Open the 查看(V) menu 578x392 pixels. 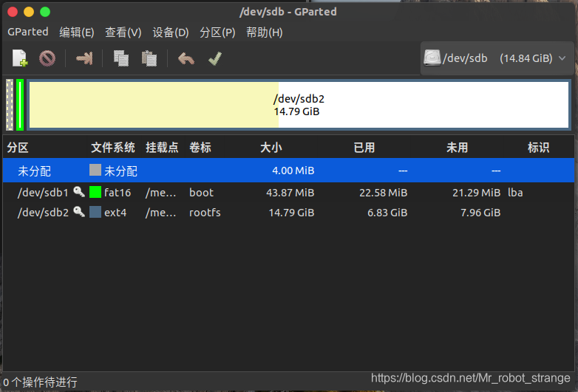point(123,32)
